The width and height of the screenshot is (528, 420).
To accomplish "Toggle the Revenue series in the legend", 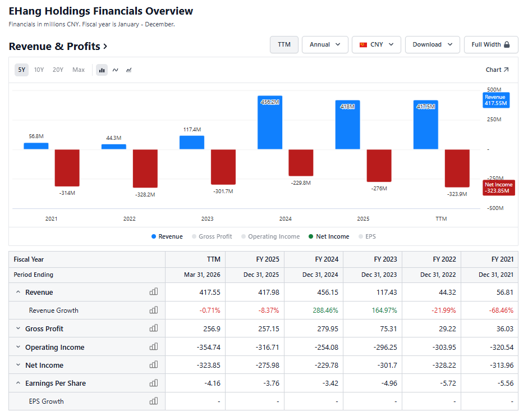I will pos(167,236).
